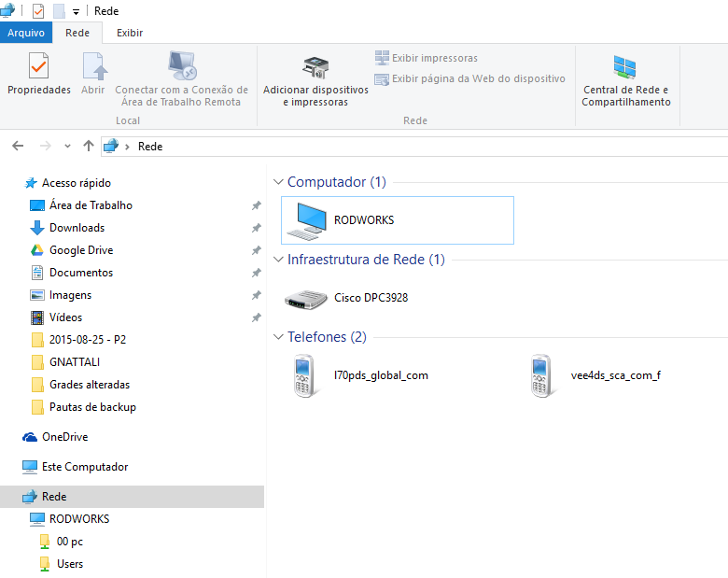The image size is (728, 578).
Task: Click the pin icon next to Downloads
Action: click(257, 228)
